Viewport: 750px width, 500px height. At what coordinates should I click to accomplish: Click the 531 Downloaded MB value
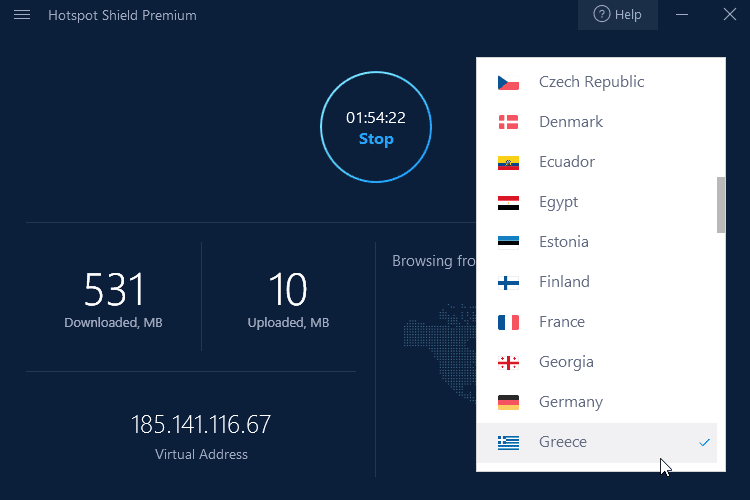tap(114, 289)
